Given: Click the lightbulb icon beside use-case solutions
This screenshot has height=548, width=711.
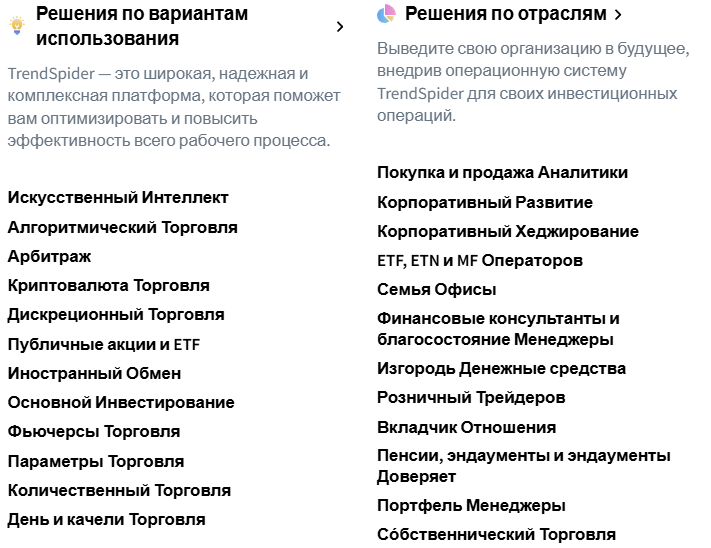Looking at the screenshot, I should (x=16, y=26).
